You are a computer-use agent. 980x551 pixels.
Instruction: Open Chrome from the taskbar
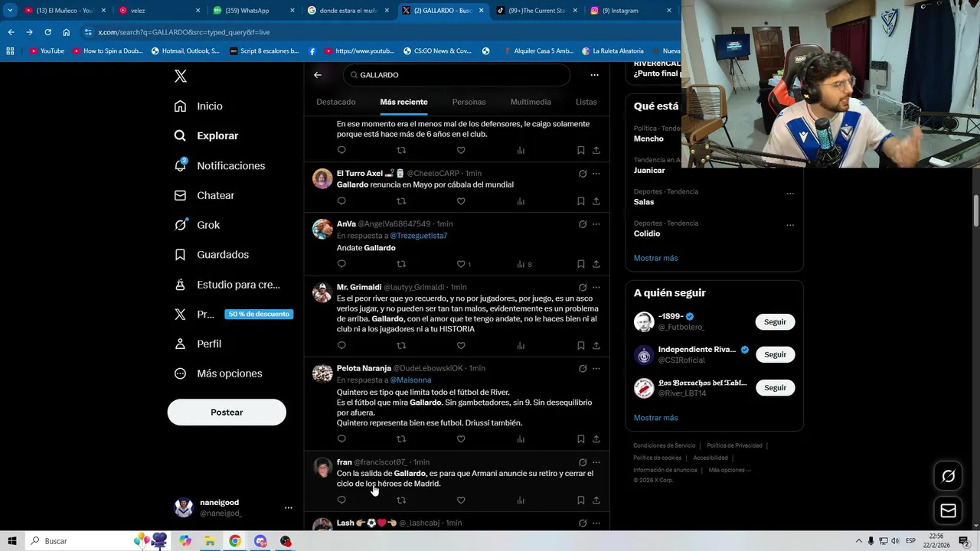(235, 541)
